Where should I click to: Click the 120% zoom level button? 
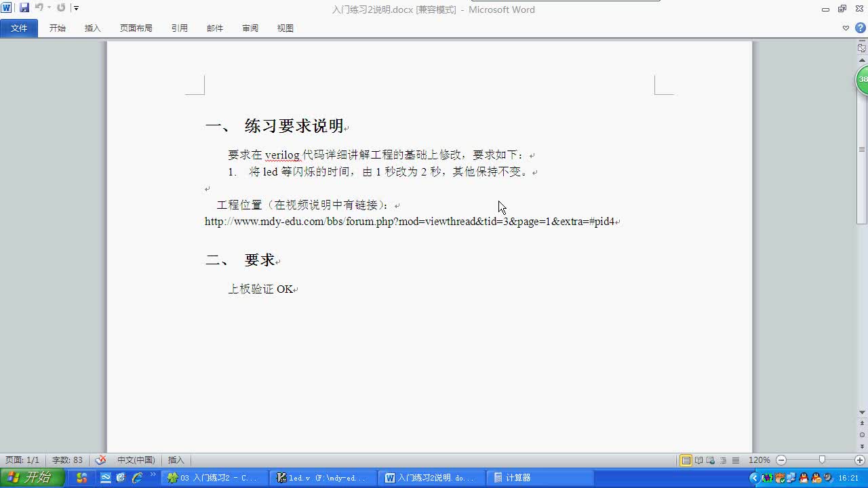(759, 460)
